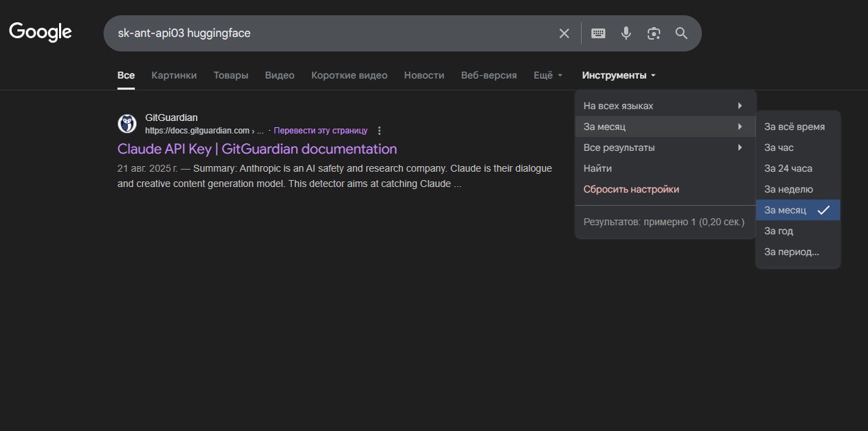Click the magnifying glass search icon

(681, 33)
